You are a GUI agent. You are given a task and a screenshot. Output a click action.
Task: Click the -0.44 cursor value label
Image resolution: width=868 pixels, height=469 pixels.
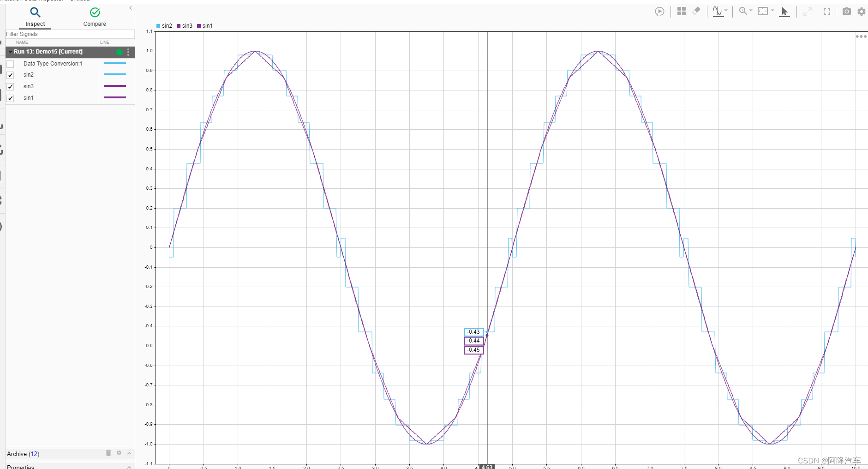click(473, 341)
